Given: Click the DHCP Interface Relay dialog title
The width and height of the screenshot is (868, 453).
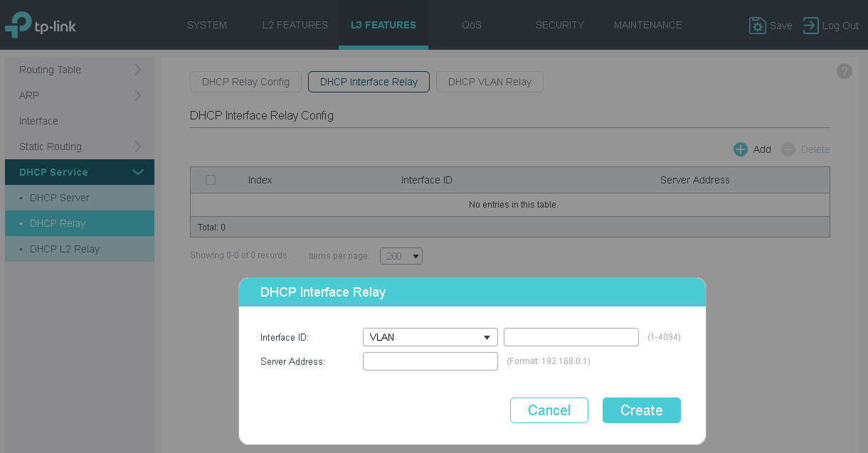Looking at the screenshot, I should tap(323, 292).
